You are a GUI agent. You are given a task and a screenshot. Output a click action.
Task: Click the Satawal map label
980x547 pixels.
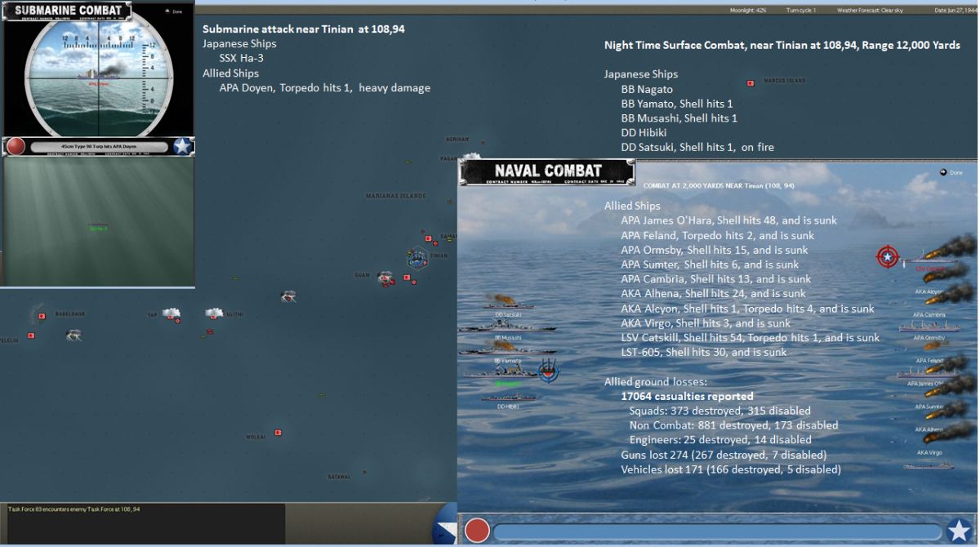(x=339, y=477)
